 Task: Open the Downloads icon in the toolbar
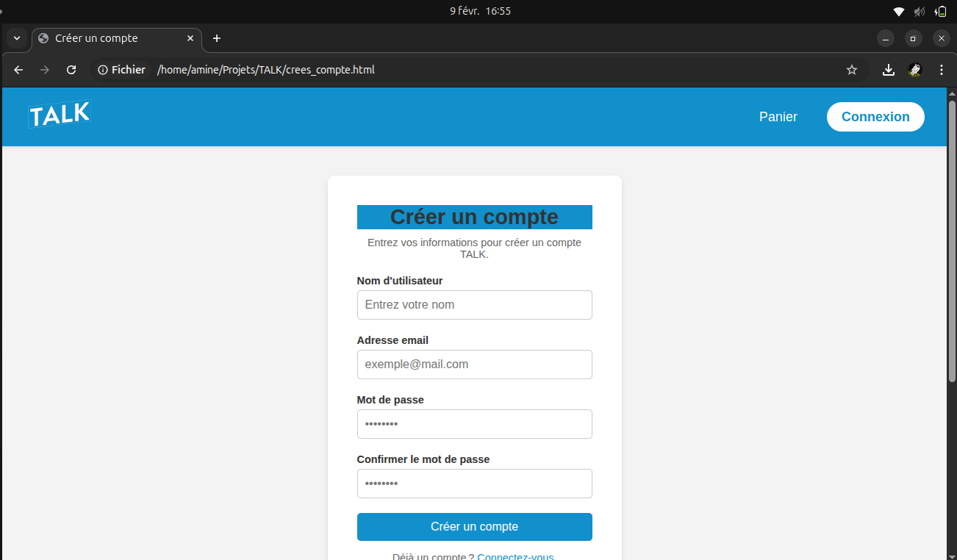[x=888, y=70]
